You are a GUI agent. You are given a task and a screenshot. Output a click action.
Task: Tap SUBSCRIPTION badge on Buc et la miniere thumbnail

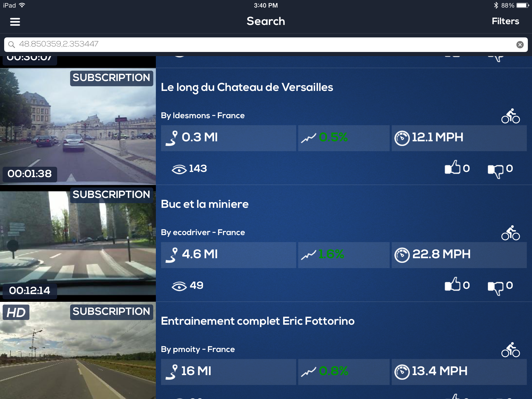coord(111,195)
